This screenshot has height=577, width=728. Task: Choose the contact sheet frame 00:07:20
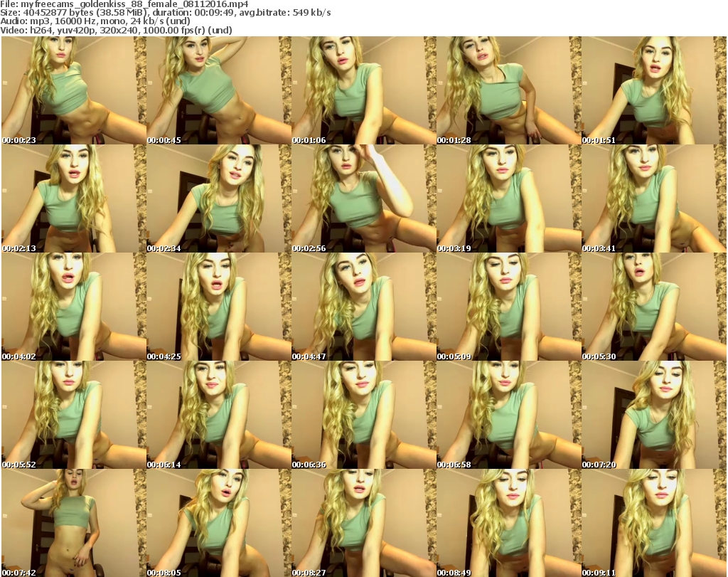click(654, 415)
